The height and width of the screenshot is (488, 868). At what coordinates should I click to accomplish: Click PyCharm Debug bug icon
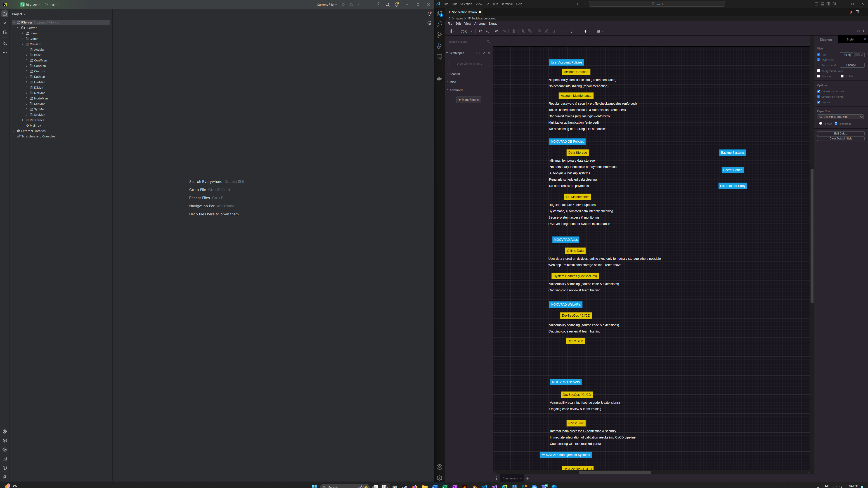351,5
